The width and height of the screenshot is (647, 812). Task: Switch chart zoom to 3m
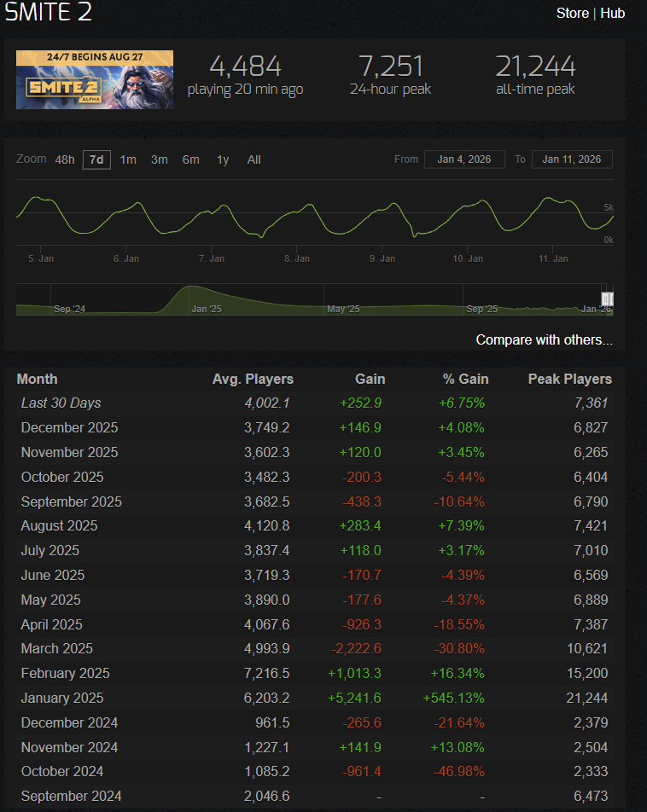[159, 159]
